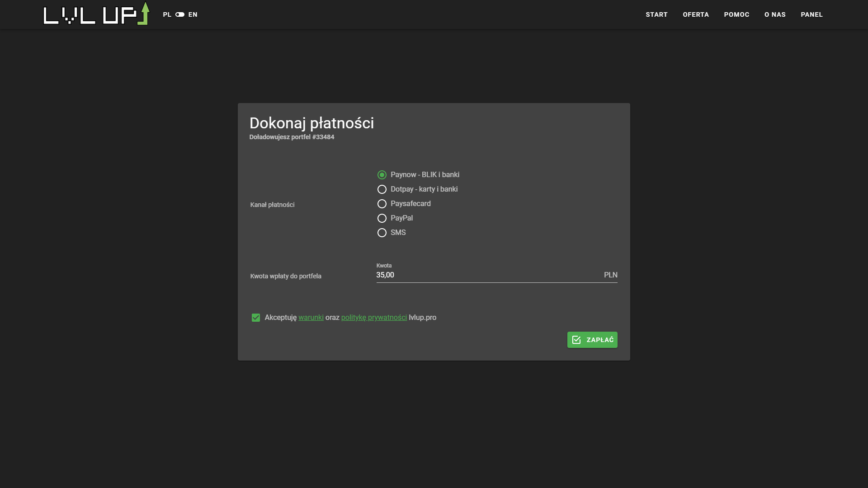Switch language to EN label
The height and width of the screenshot is (488, 868).
click(x=193, y=14)
